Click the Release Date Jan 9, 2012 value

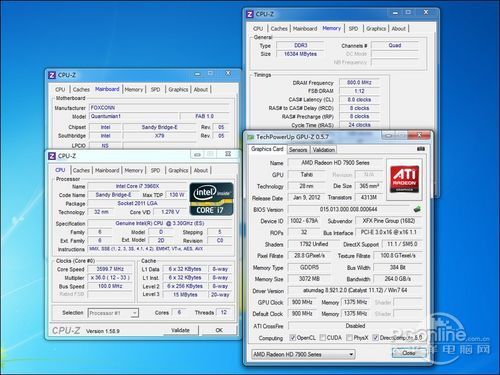tap(306, 197)
